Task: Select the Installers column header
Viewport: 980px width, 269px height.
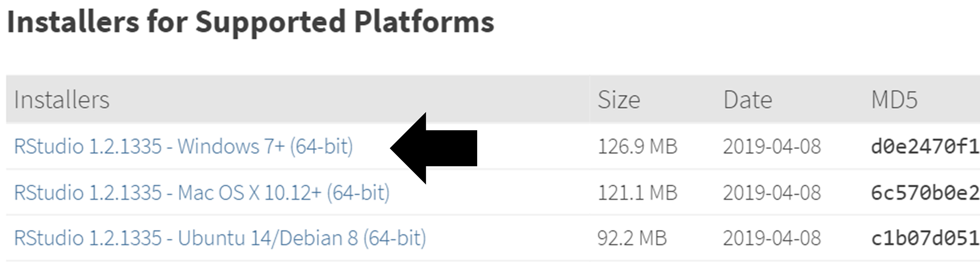Action: (62, 100)
